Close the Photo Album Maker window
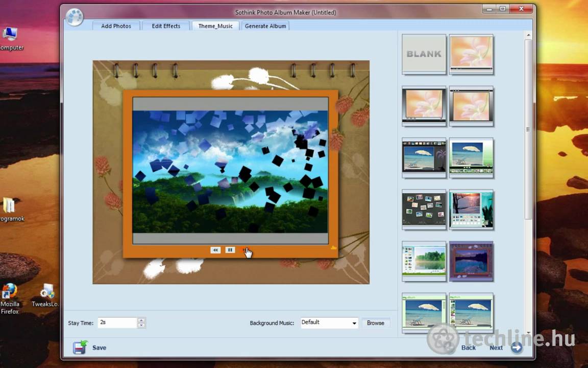Viewport: 588px width, 368px height. coord(521,9)
